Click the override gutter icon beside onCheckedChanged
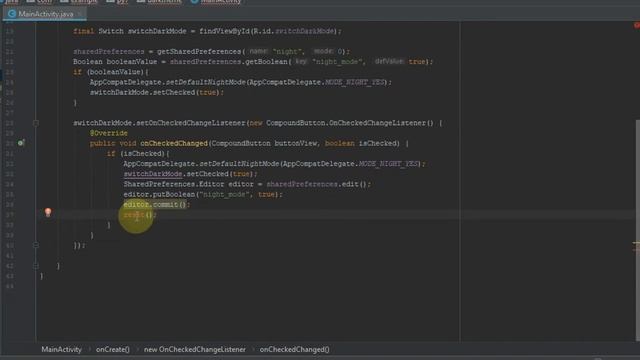The image size is (640, 360). [x=21, y=143]
